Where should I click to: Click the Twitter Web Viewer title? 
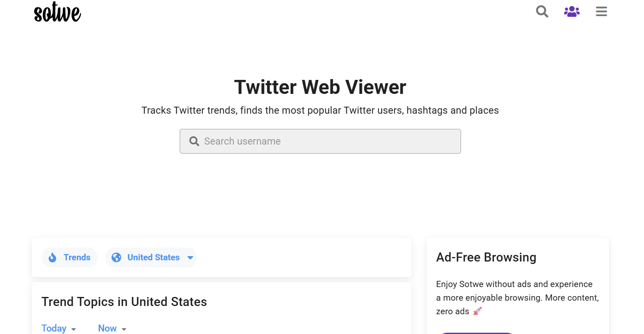tap(320, 87)
